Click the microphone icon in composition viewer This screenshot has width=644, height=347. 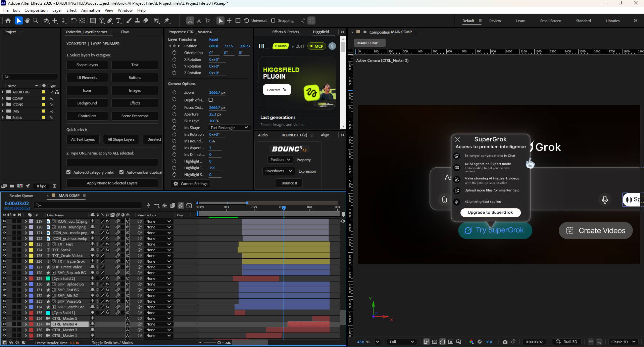click(605, 200)
